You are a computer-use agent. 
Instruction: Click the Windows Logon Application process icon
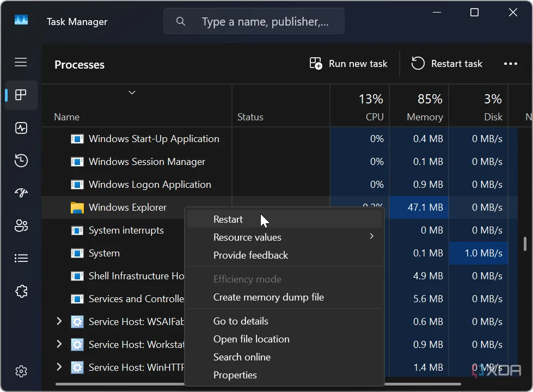coord(77,185)
